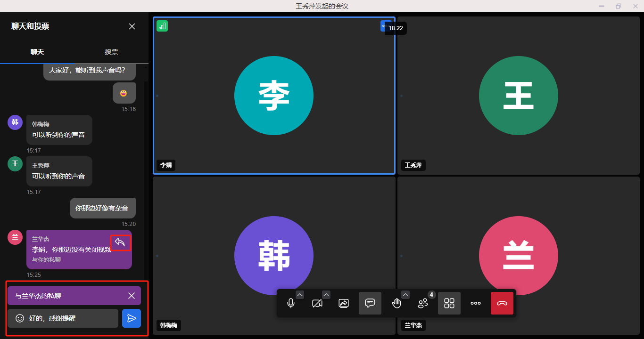Reply to 兰华杰's private message

point(120,242)
